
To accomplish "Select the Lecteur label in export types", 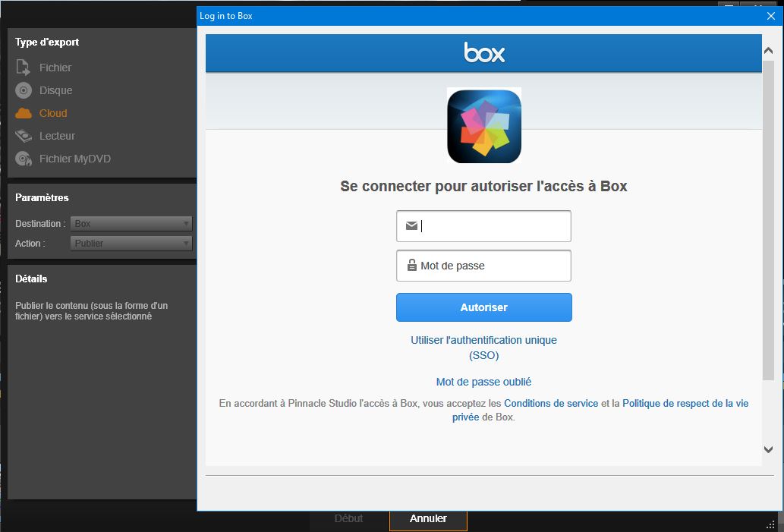I will (x=57, y=136).
